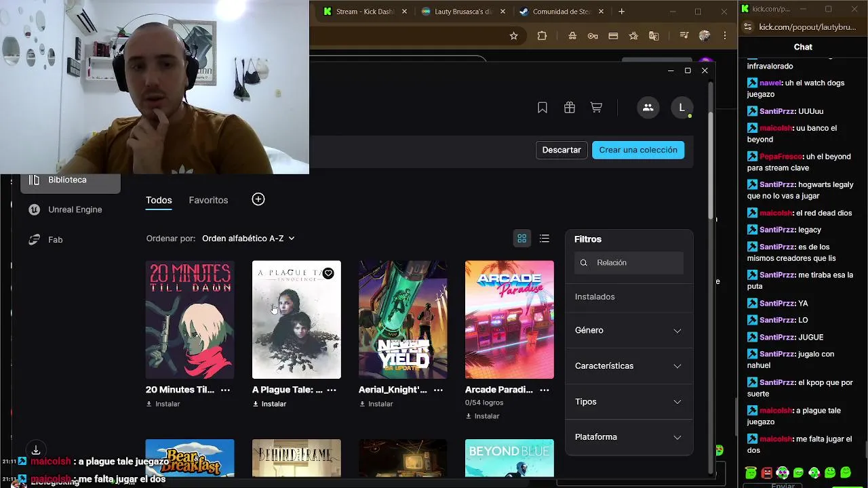
Task: Close the Stream - Kick Dashboard tab
Action: [x=405, y=12]
